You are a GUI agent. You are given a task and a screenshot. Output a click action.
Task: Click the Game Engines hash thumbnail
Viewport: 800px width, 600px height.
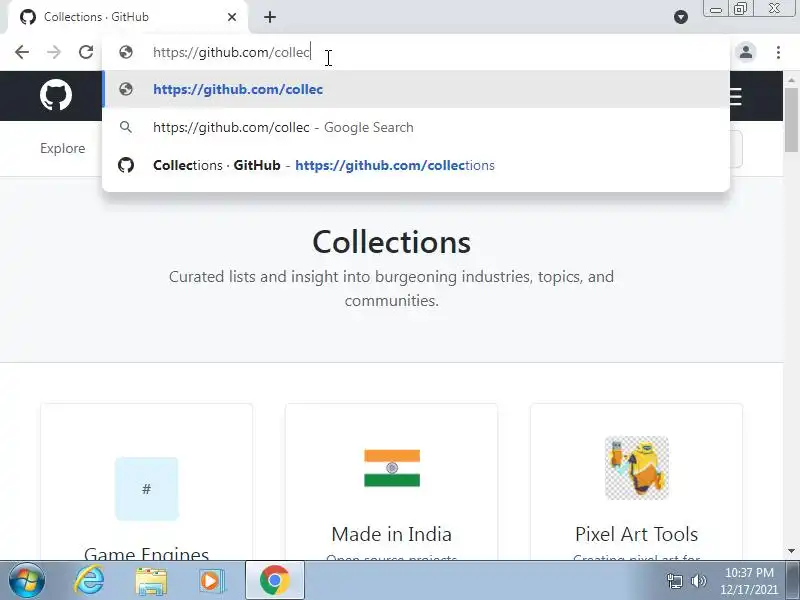(x=146, y=489)
